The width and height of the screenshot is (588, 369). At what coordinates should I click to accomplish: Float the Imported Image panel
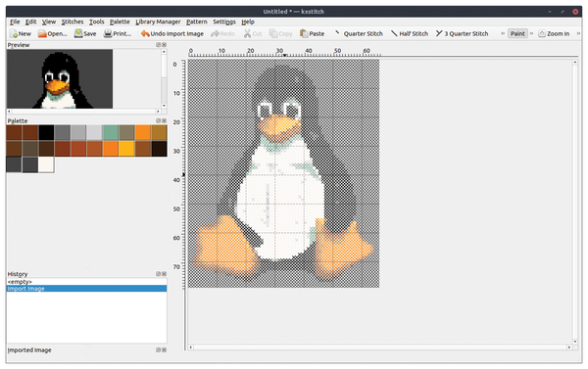(x=158, y=349)
